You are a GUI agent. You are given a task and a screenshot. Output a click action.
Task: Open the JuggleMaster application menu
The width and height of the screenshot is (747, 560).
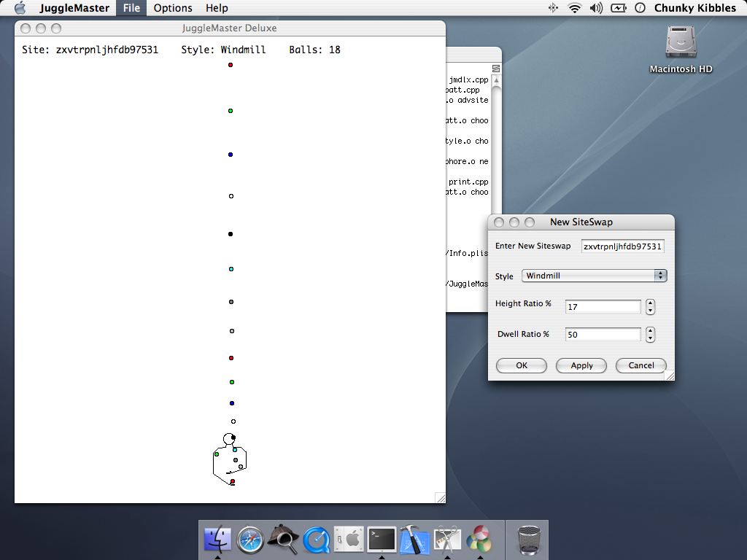[74, 7]
